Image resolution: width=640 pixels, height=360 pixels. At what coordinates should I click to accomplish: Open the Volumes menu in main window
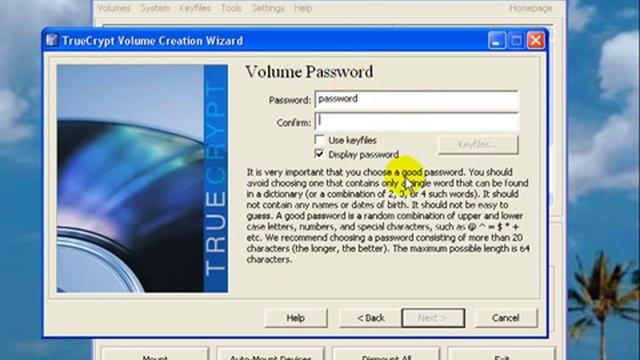point(113,8)
